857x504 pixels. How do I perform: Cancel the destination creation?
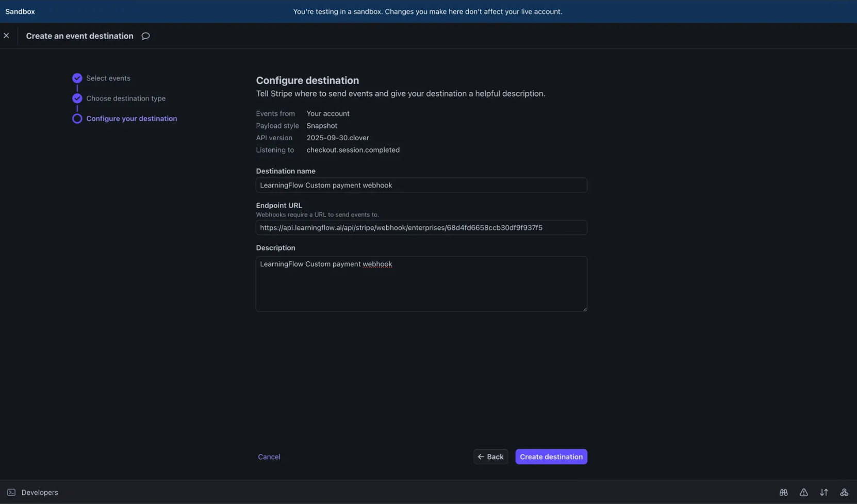click(269, 457)
